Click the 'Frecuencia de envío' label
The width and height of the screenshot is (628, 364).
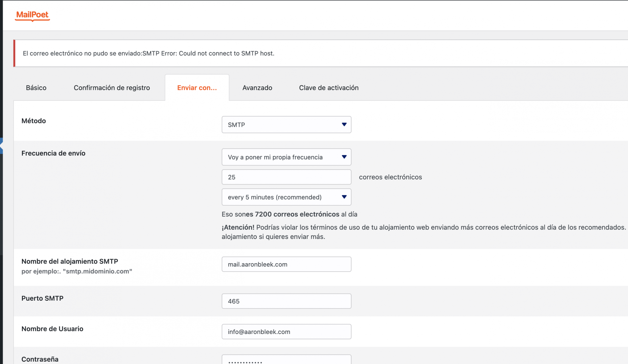tap(53, 153)
